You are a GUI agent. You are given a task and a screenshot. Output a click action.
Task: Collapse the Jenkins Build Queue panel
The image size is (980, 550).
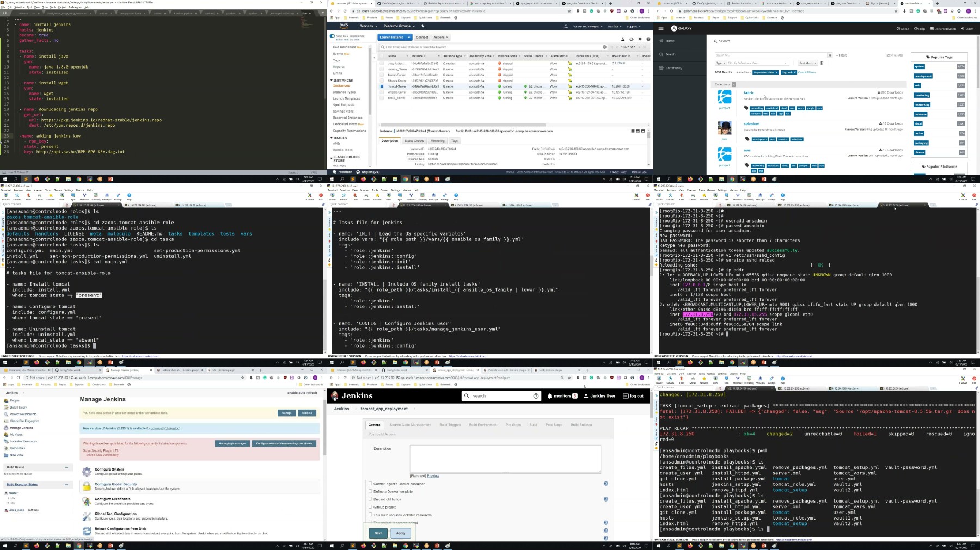(x=66, y=467)
